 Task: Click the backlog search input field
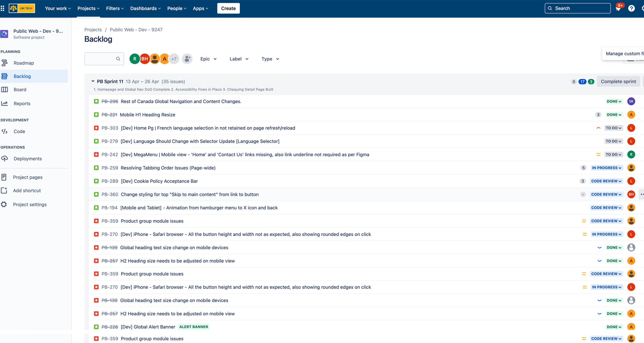point(101,59)
